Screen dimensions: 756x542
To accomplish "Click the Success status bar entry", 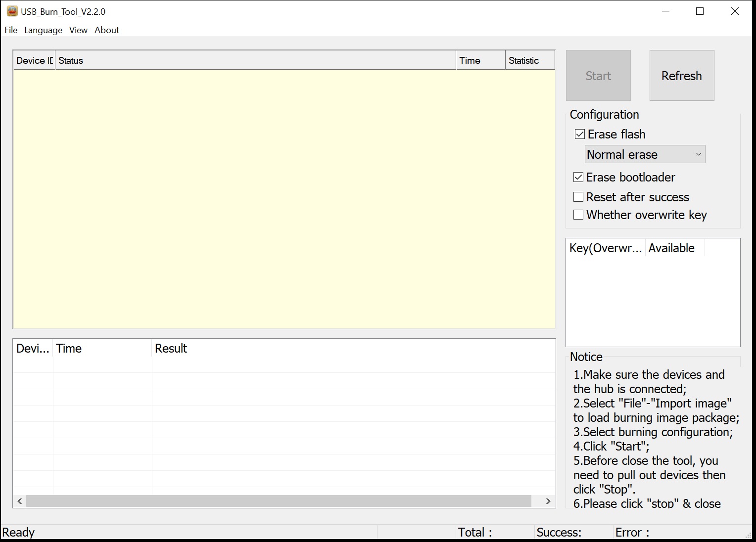I will pos(559,533).
